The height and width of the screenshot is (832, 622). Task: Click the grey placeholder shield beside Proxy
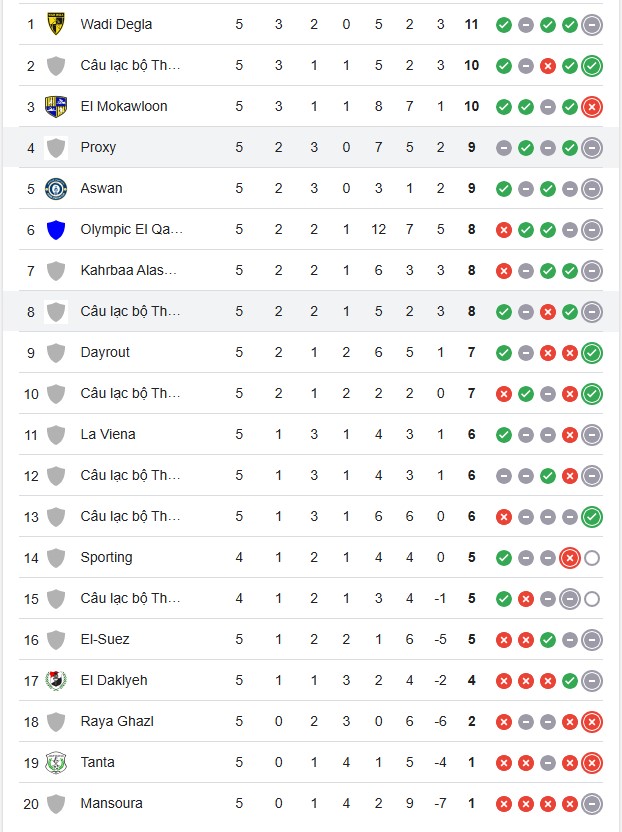tap(56, 148)
